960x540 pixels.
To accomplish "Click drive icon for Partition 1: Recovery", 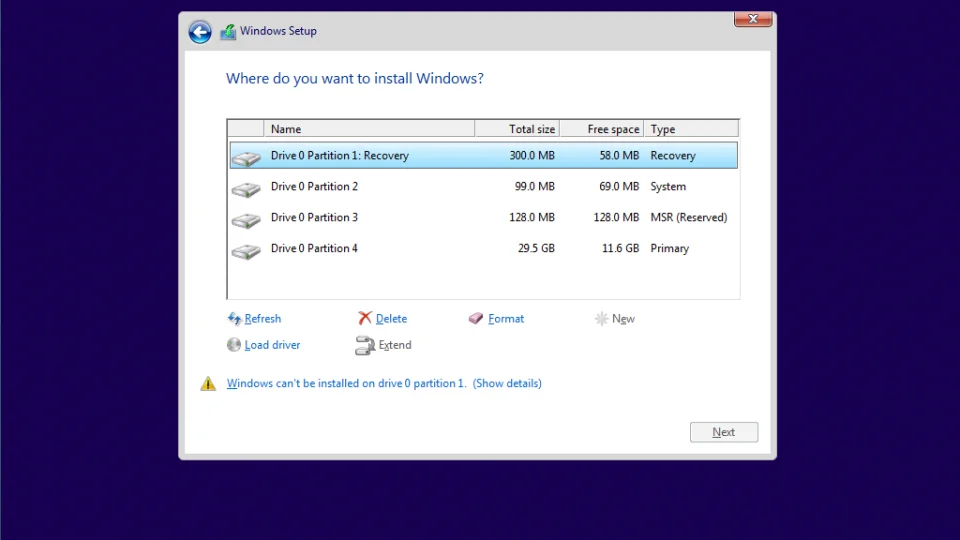I will click(x=246, y=158).
